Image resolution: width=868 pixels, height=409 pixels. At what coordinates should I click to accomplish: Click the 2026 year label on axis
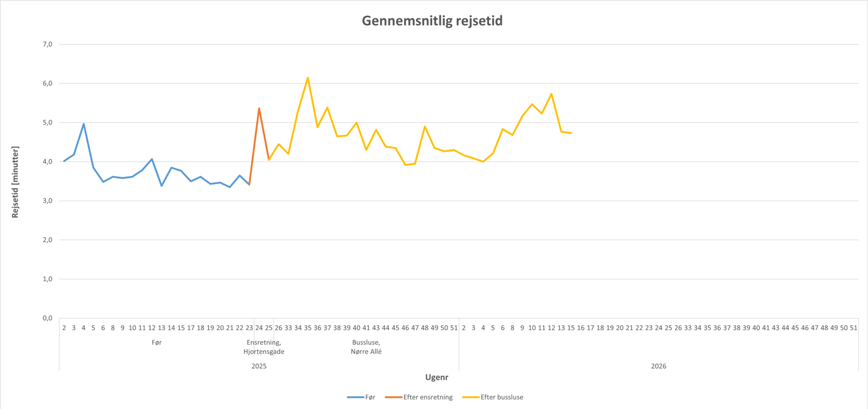coord(658,366)
